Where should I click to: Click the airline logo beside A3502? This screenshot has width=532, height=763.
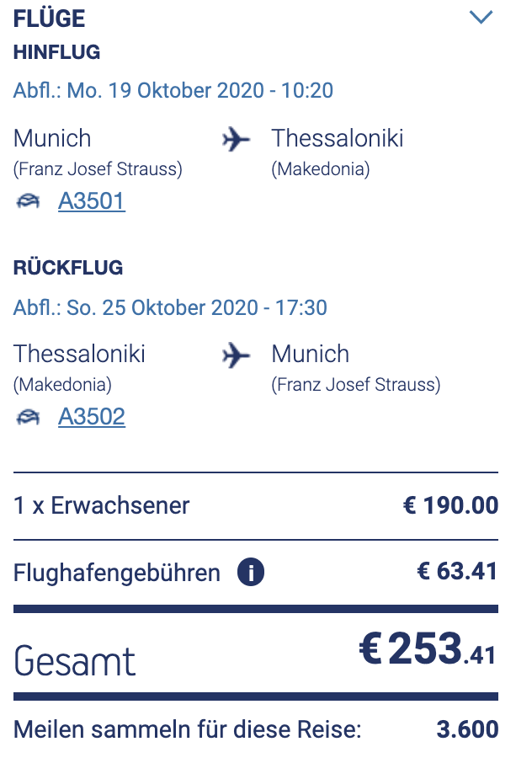29,418
